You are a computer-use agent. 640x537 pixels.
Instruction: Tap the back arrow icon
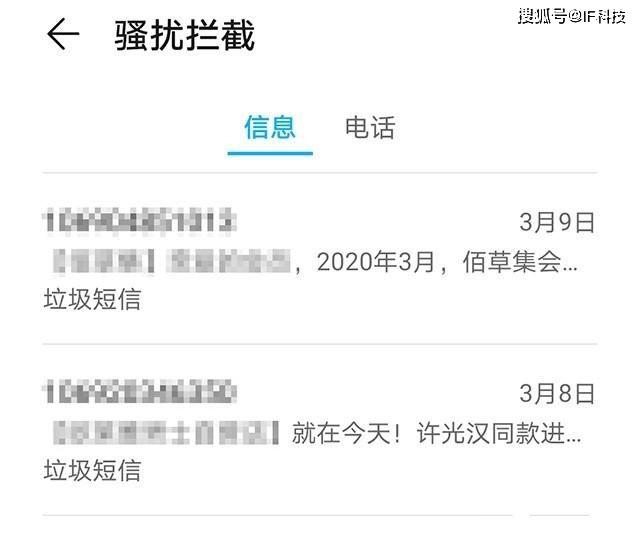coord(63,34)
